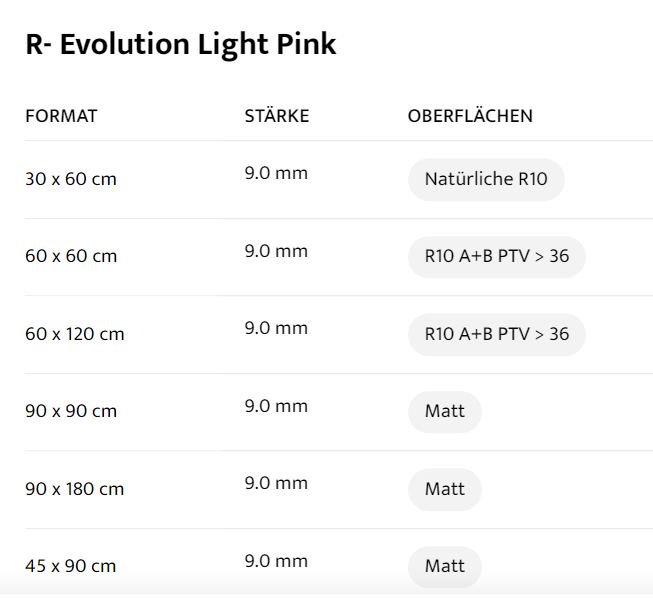The height and width of the screenshot is (602, 653).
Task: Choose the Matt chip in the 90 x 180 cm row
Action: 445,489
